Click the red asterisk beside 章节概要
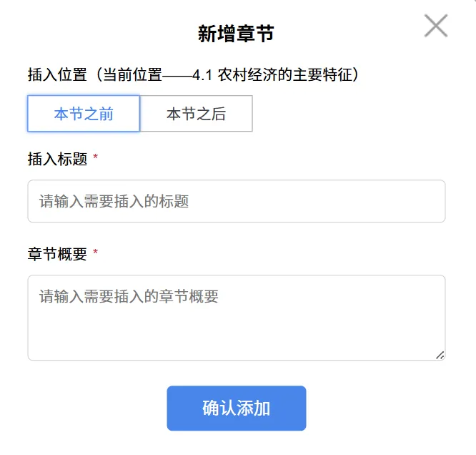476x455 pixels. (x=96, y=253)
